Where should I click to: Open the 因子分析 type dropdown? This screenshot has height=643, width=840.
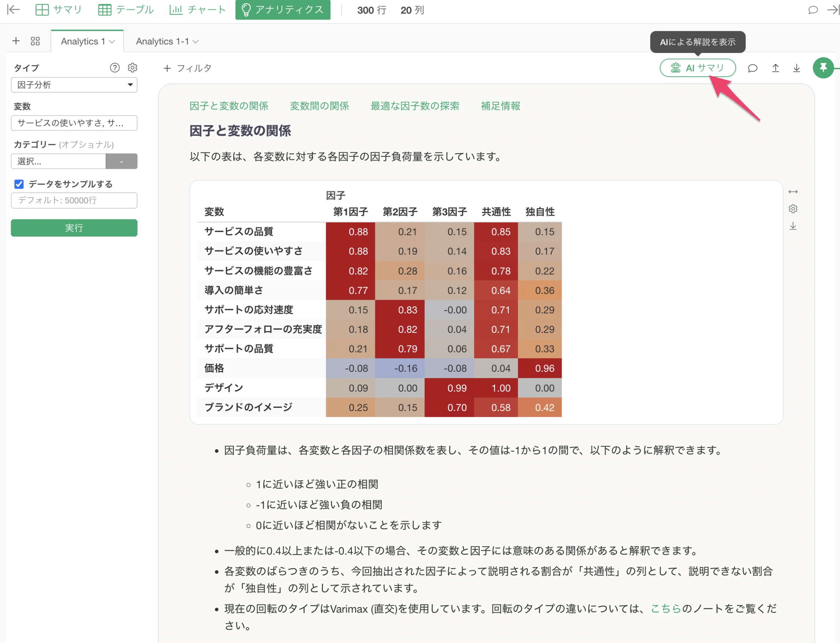tap(74, 84)
